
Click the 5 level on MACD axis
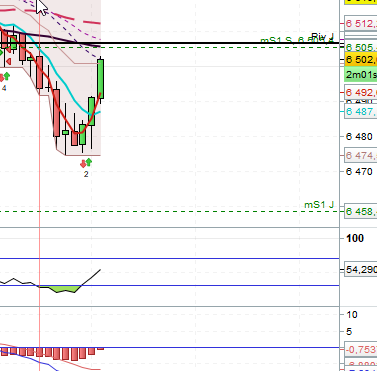tap(349, 332)
